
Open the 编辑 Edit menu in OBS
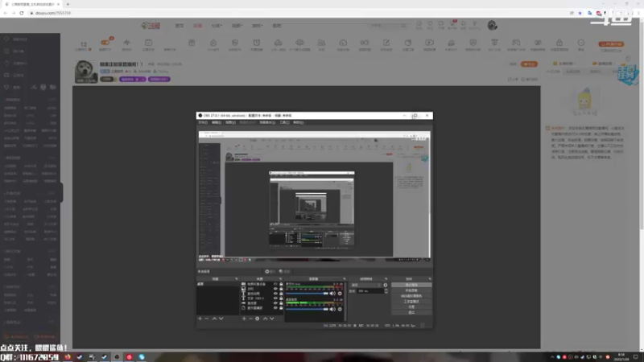[217, 122]
